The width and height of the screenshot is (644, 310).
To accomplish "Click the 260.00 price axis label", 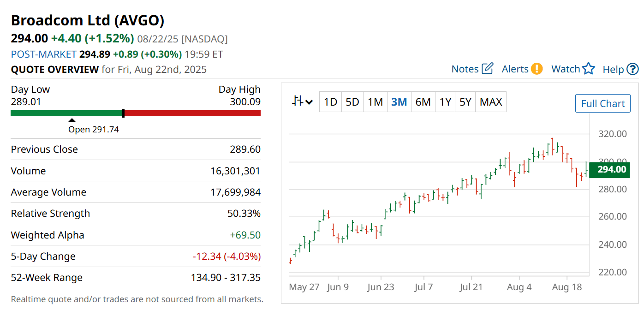I will [612, 216].
